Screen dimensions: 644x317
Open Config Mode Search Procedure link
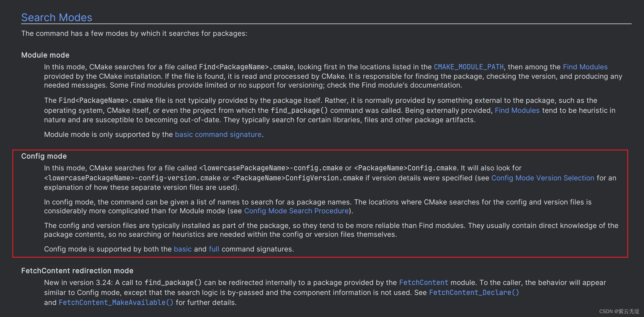[296, 211]
